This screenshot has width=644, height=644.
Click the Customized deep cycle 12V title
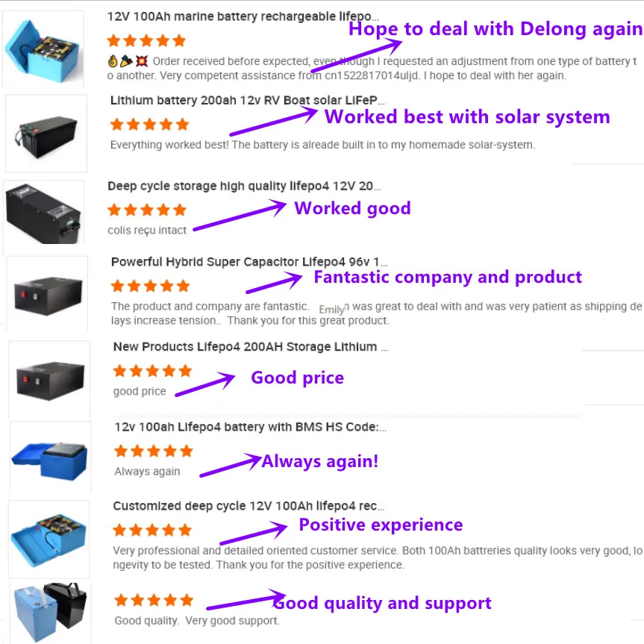(248, 506)
